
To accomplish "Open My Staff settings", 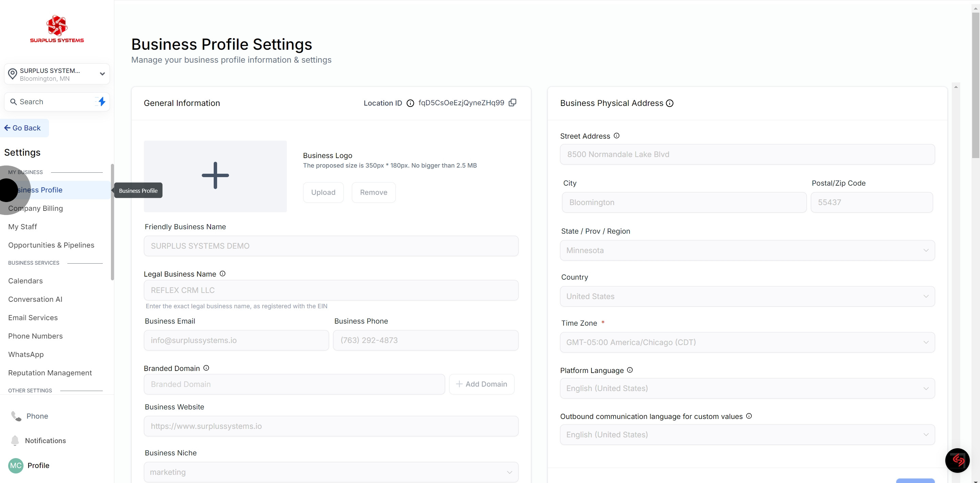I will click(22, 227).
